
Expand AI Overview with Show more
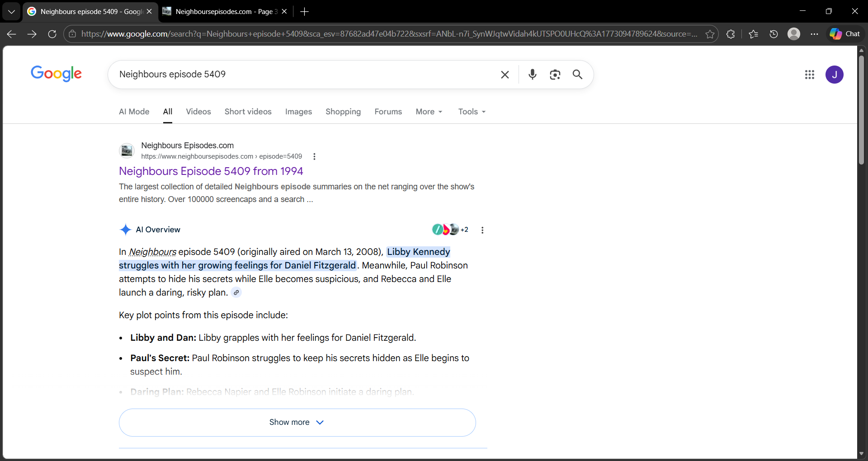297,422
